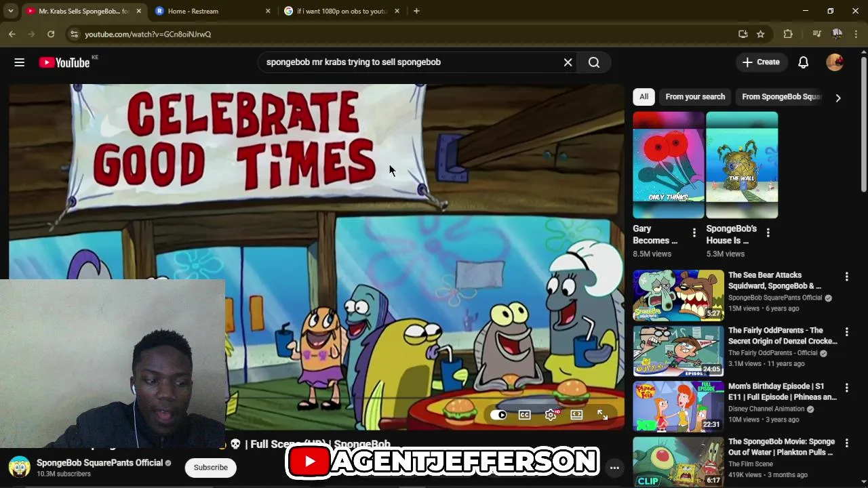Select the From SpongeBob SquarePants chip

click(781, 97)
